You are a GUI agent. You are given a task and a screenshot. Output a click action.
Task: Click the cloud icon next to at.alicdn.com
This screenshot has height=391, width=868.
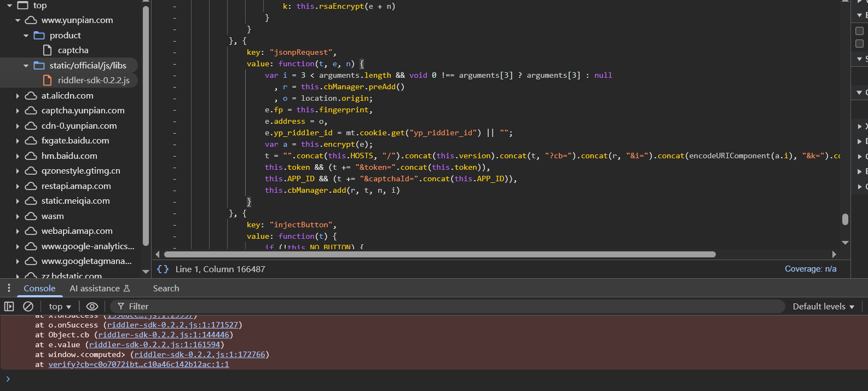pos(31,95)
